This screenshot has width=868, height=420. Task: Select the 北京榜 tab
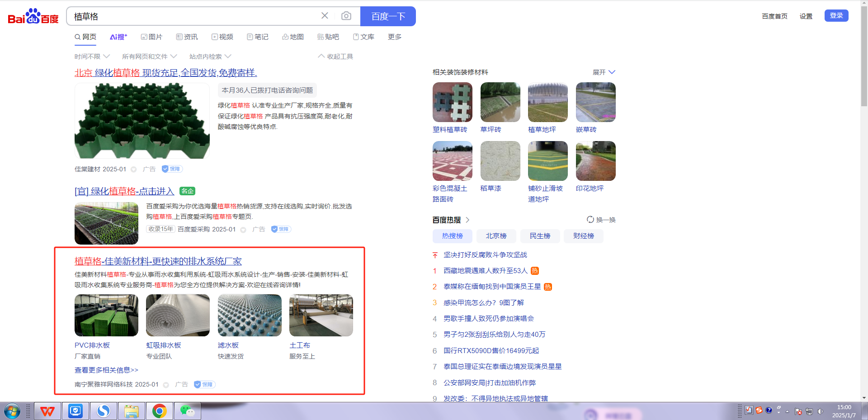click(496, 236)
